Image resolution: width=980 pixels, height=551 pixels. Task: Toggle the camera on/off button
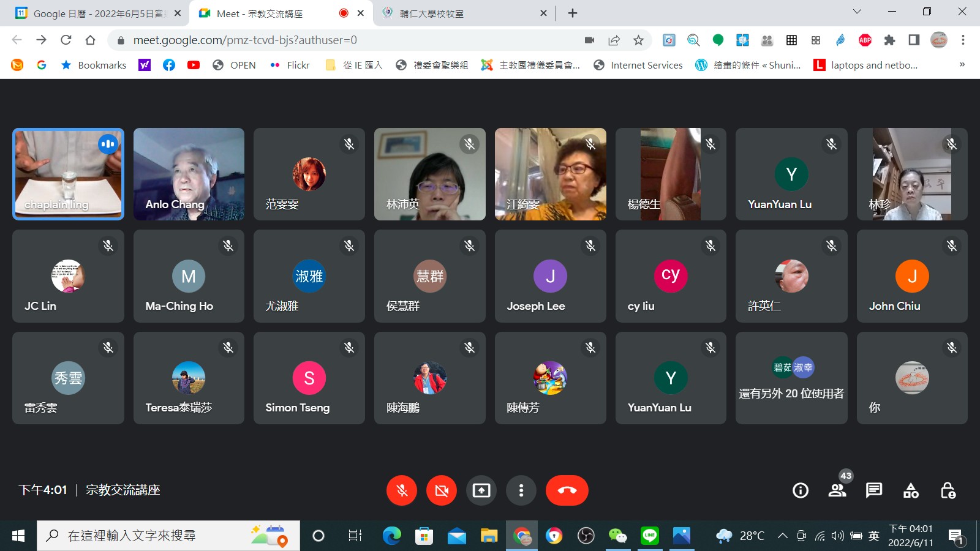click(x=442, y=490)
